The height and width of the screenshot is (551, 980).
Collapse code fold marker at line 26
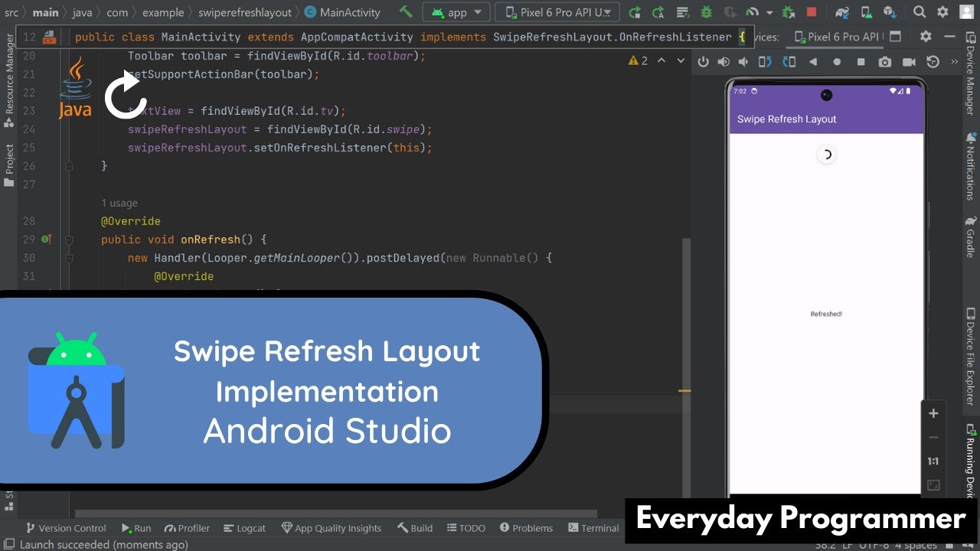69,166
